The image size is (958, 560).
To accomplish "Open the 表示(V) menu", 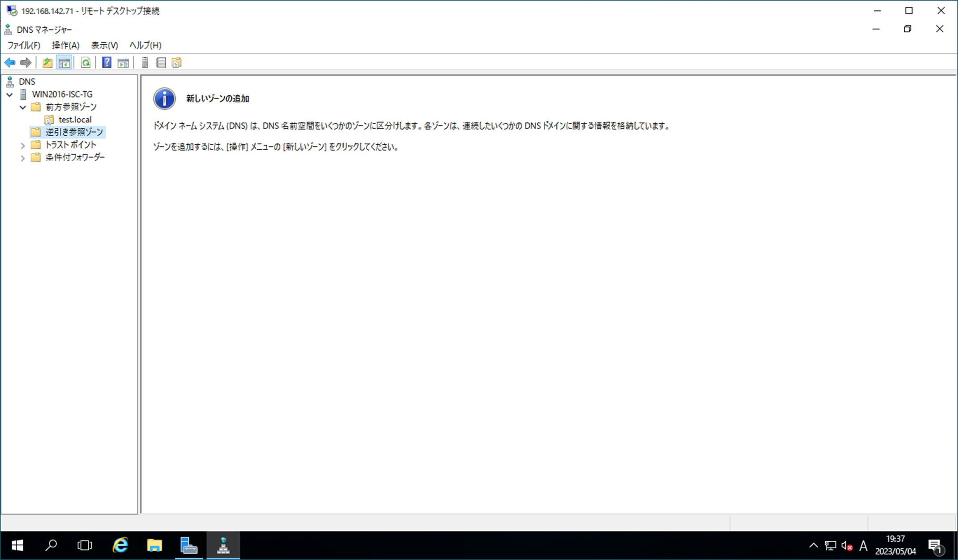I will [104, 45].
